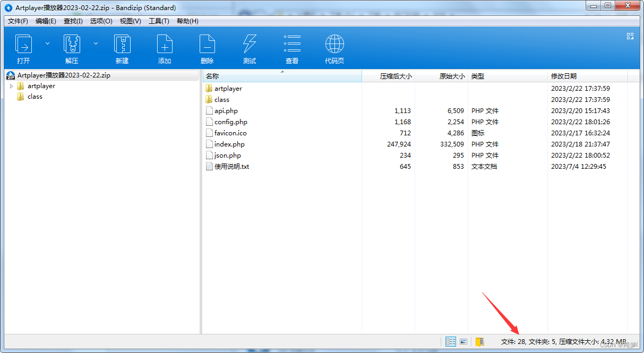Select artplayer folder in left tree
This screenshot has height=353, width=644.
coord(41,86)
